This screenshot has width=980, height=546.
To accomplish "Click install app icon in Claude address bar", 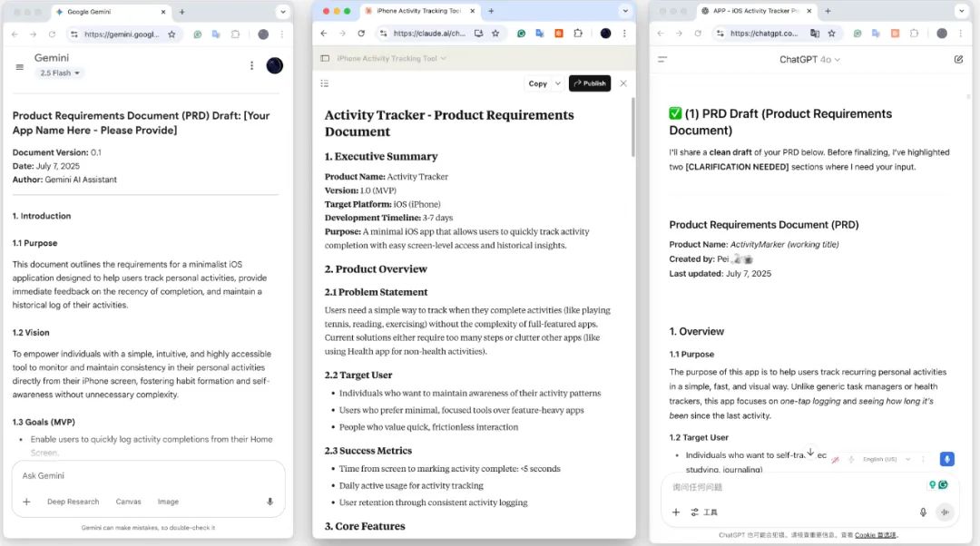I will tap(478, 34).
